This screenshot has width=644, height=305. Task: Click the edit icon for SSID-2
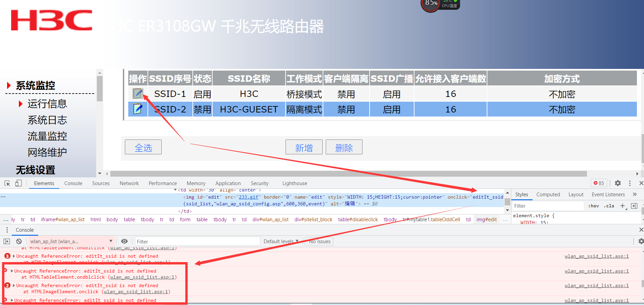coord(138,109)
